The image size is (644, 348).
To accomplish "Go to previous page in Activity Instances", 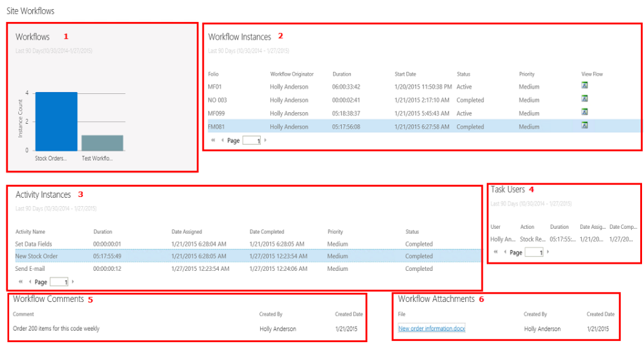I will (x=30, y=282).
